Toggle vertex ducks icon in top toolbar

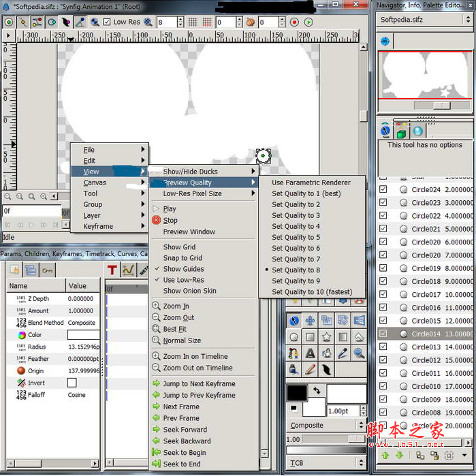coord(22,22)
